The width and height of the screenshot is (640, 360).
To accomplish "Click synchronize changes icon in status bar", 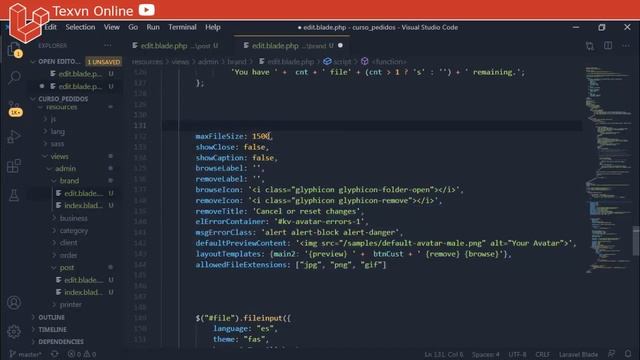I will [x=54, y=354].
